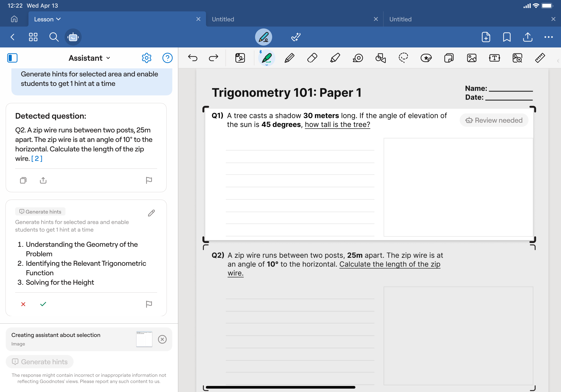This screenshot has height=392, width=561.
Task: Select the eraser tool
Action: point(312,58)
